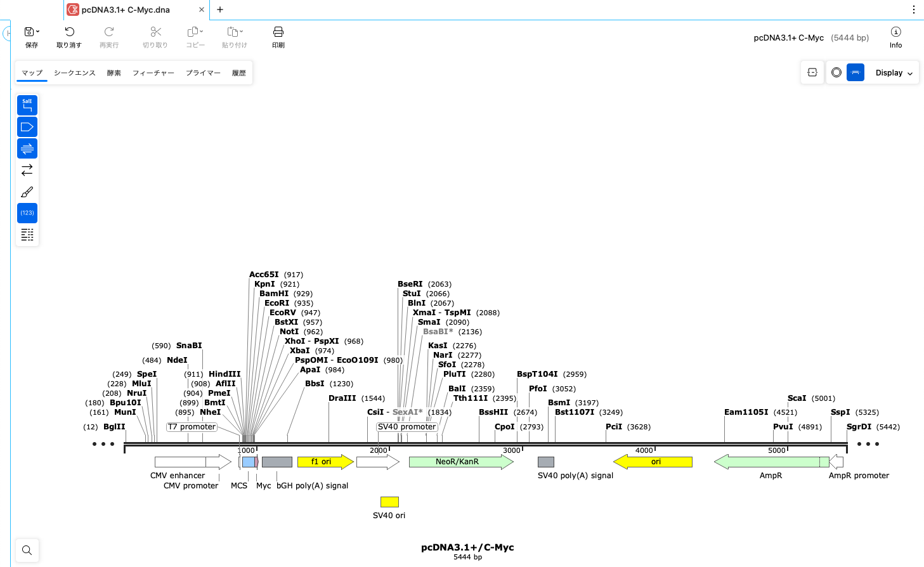Open the Info panel icon
924x567 pixels.
895,32
